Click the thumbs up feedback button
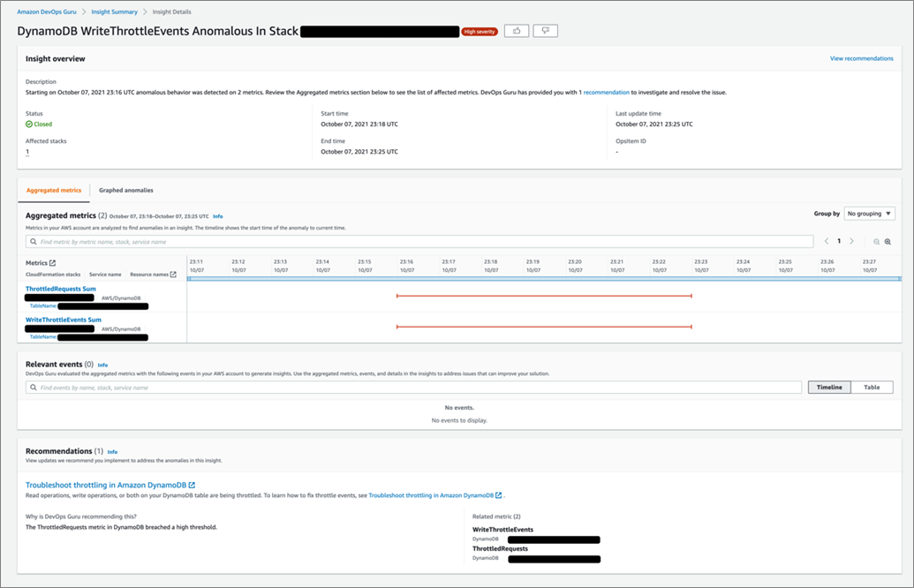This screenshot has width=914, height=588. 517,31
